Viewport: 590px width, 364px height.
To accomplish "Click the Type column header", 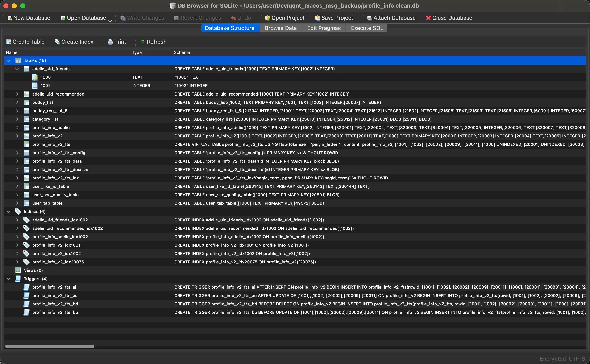I will (151, 52).
